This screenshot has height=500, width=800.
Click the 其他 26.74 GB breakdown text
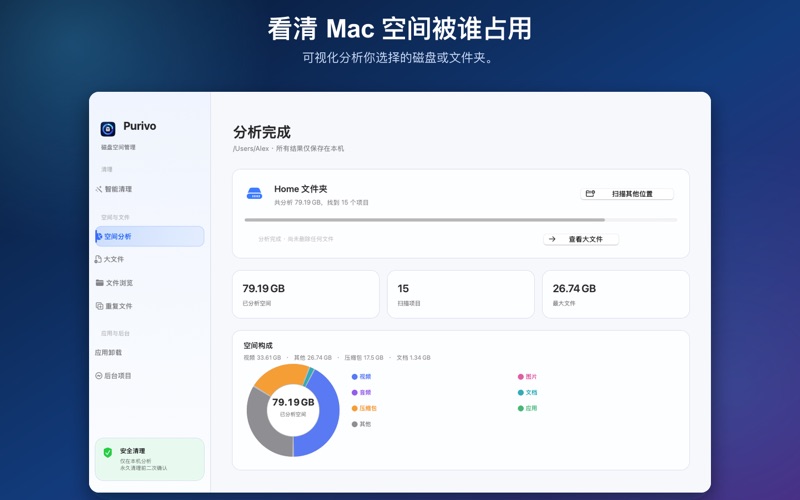(x=313, y=358)
